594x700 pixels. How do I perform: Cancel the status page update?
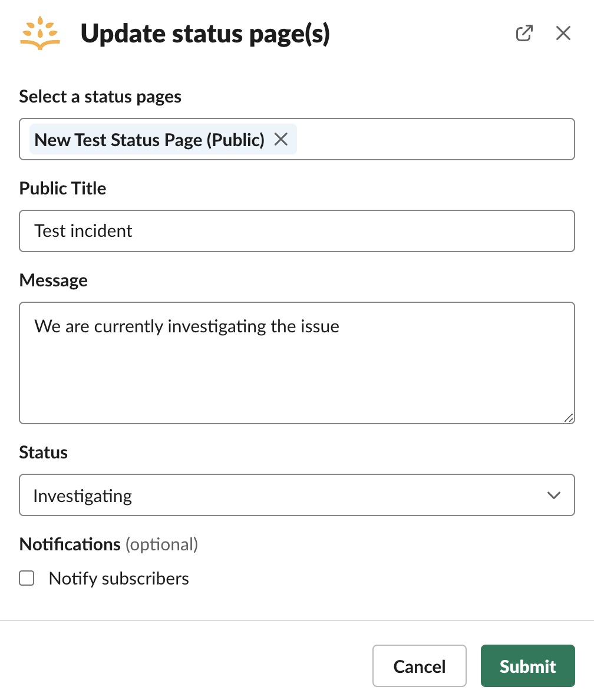420,666
